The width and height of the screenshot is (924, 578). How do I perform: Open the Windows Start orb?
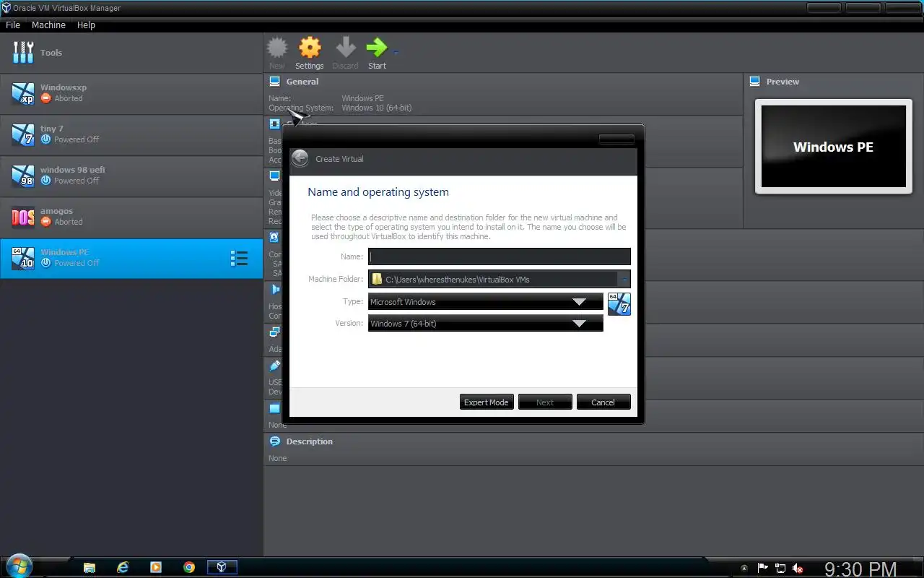tap(19, 566)
